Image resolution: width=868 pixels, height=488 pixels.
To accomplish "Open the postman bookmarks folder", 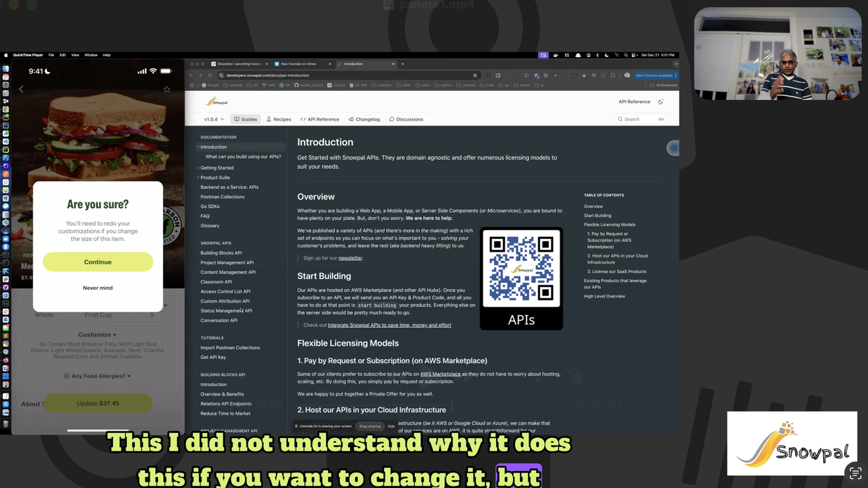I will click(x=382, y=85).
